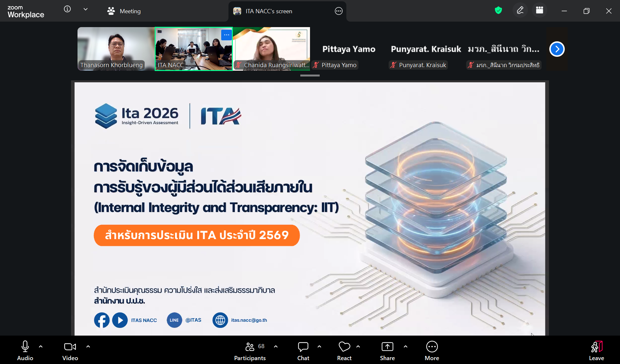Select the มรภ._สินีนาถ participant tile
Screen dimensions: 620x364
click(503, 49)
